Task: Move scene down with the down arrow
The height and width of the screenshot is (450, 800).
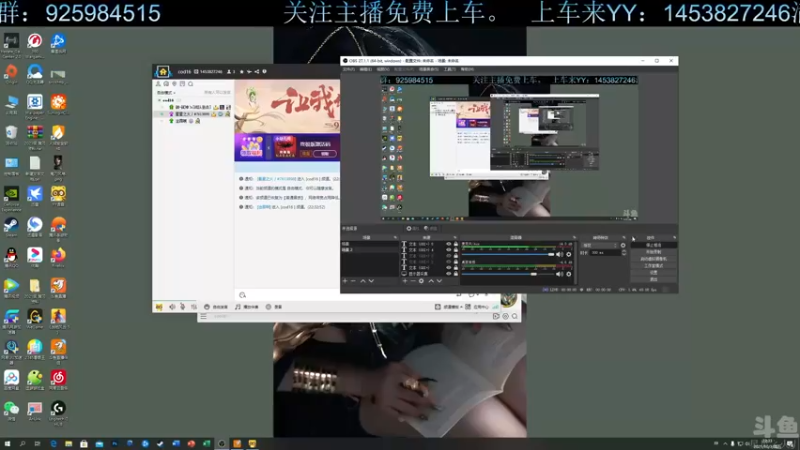Action: [371, 281]
